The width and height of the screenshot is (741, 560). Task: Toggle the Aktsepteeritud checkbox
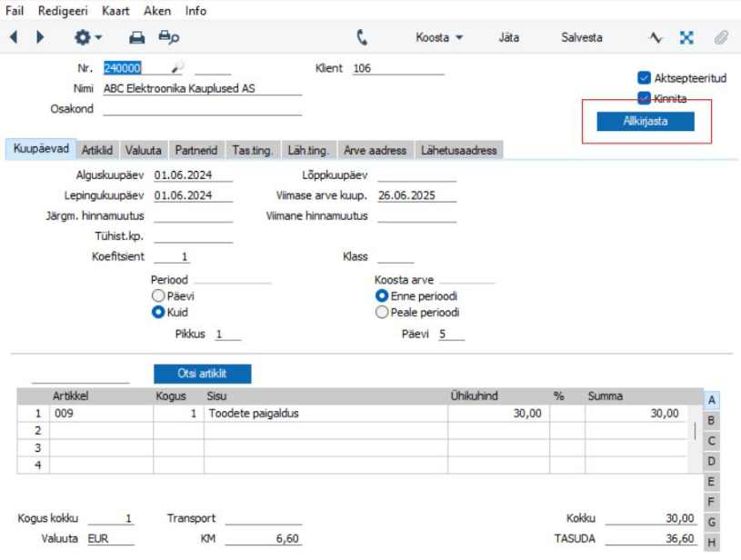(644, 77)
